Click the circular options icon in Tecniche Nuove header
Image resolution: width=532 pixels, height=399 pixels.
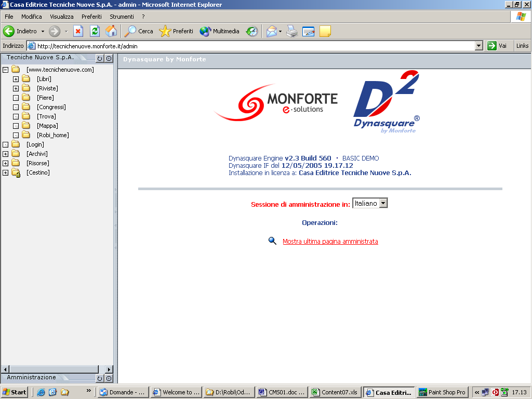pyautogui.click(x=109, y=58)
